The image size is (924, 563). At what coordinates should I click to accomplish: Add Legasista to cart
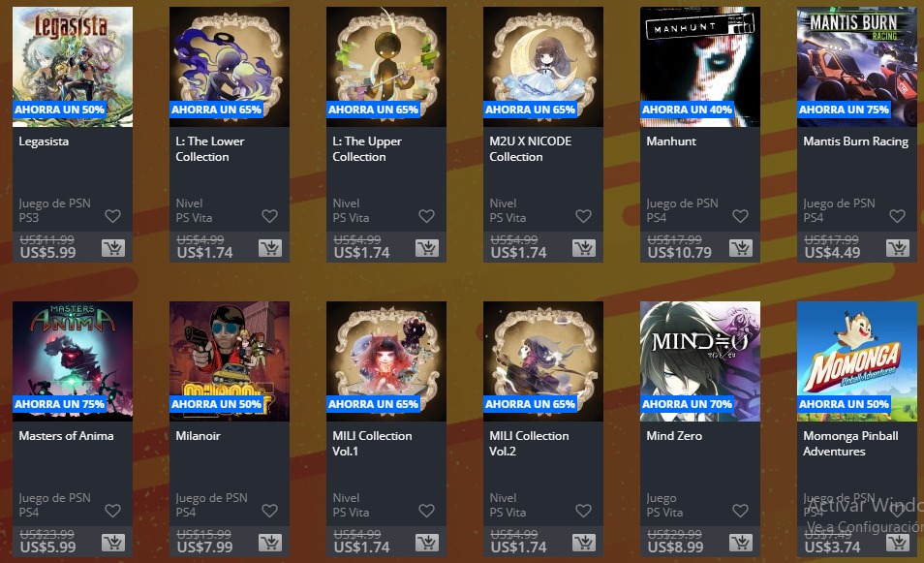pyautogui.click(x=113, y=248)
